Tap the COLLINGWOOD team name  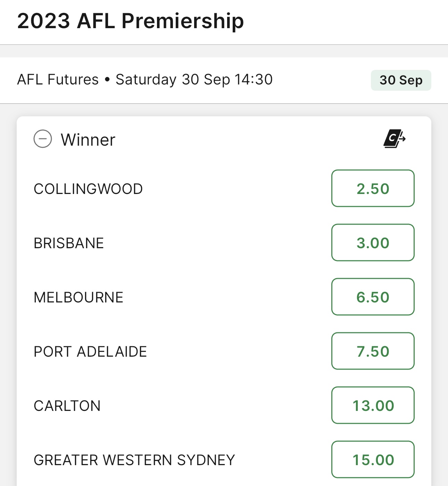tap(88, 189)
